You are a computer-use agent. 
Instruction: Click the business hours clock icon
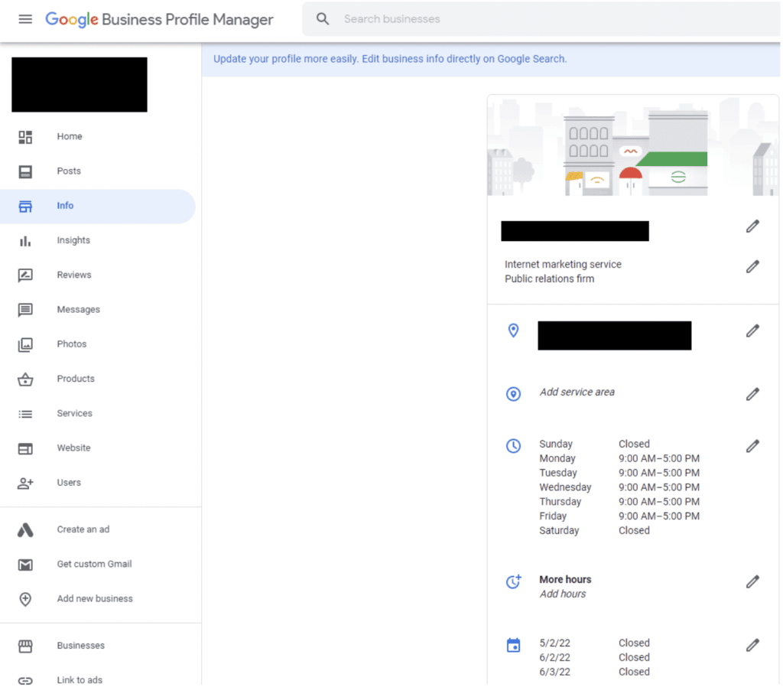coord(513,446)
